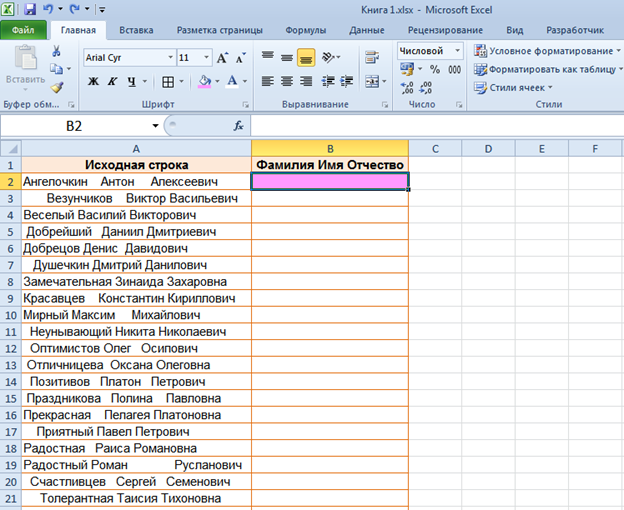
Task: Toggle bold formatting (Ж)
Action: tap(93, 82)
